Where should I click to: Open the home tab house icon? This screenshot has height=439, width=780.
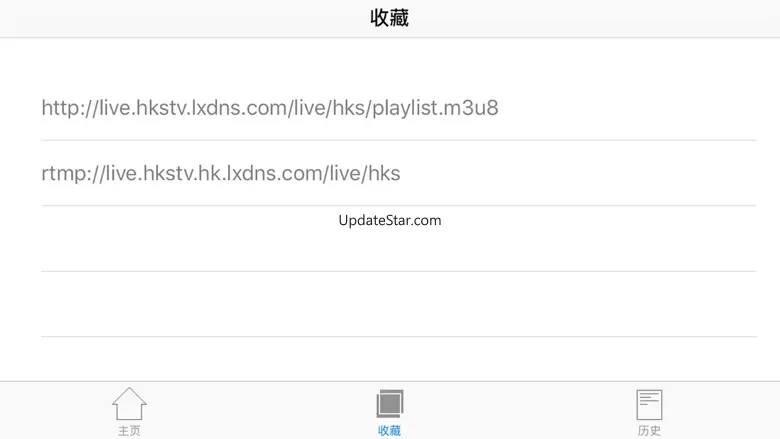[x=129, y=404]
